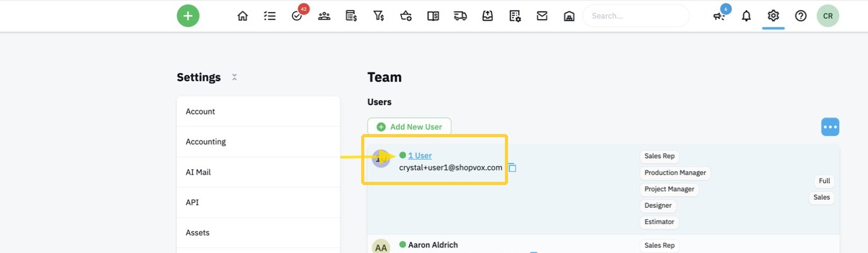Image resolution: width=868 pixels, height=253 pixels.
Task: Open Assets settings
Action: 258,232
